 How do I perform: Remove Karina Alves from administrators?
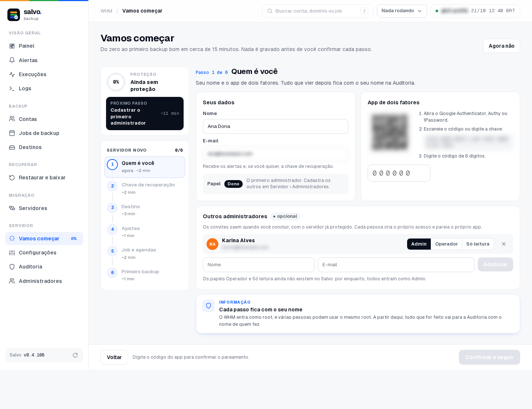[x=504, y=244]
